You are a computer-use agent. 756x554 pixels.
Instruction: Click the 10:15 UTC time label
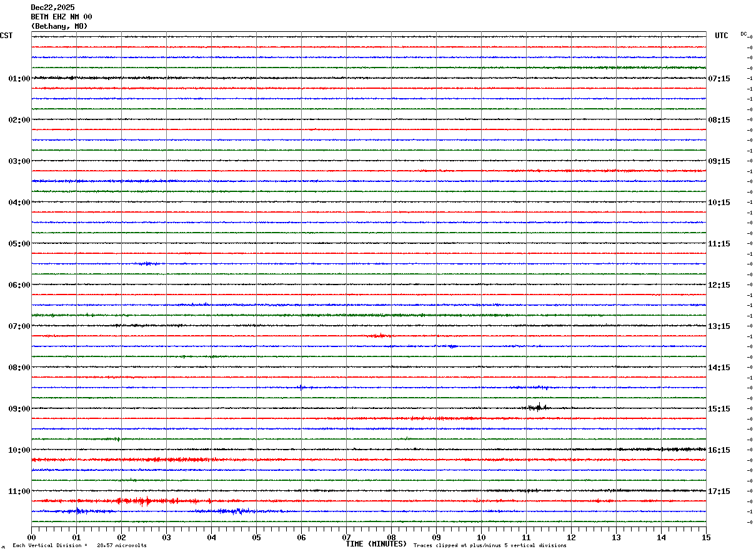pyautogui.click(x=719, y=203)
